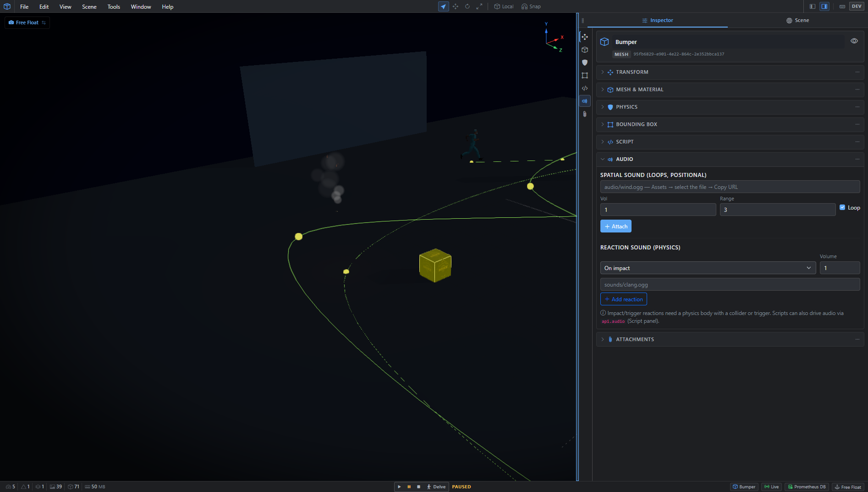Screen dimensions: 868x492
Task: Toggle the right panel layout icon
Action: click(824, 6)
